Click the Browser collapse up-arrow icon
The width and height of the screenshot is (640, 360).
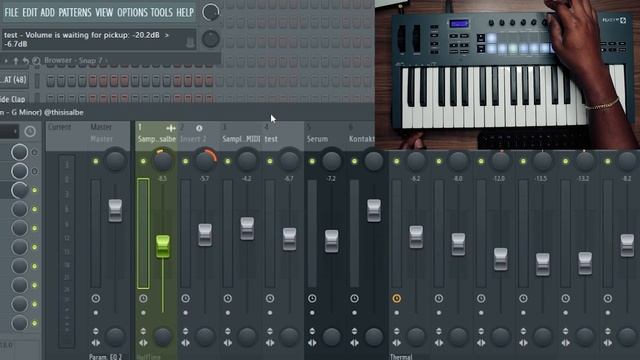16,61
